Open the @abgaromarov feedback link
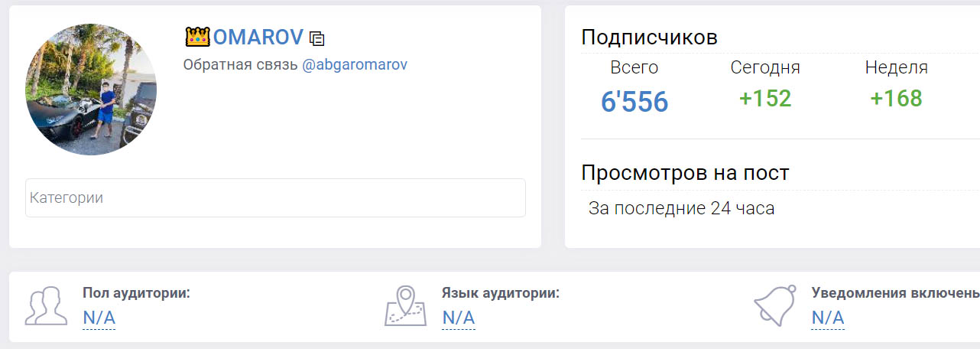980x349 pixels. [x=355, y=65]
